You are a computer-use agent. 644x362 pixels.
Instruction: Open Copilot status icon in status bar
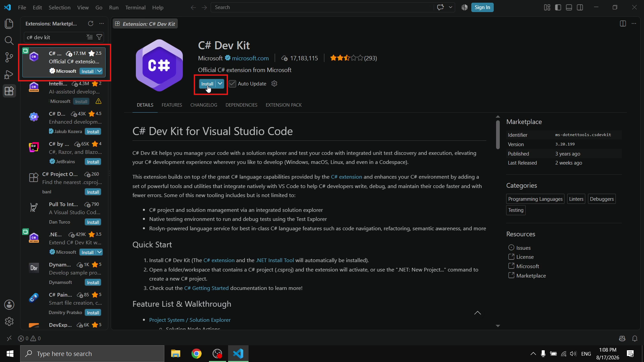coord(622,338)
